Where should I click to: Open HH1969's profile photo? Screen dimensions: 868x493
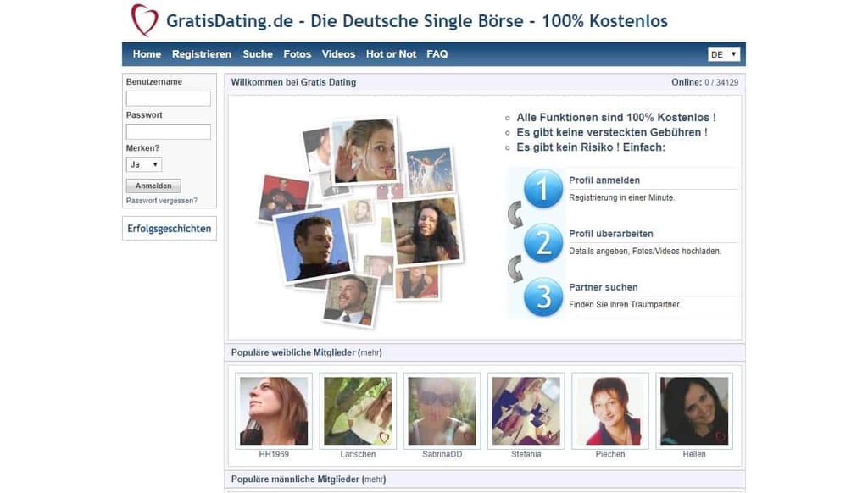tap(274, 411)
